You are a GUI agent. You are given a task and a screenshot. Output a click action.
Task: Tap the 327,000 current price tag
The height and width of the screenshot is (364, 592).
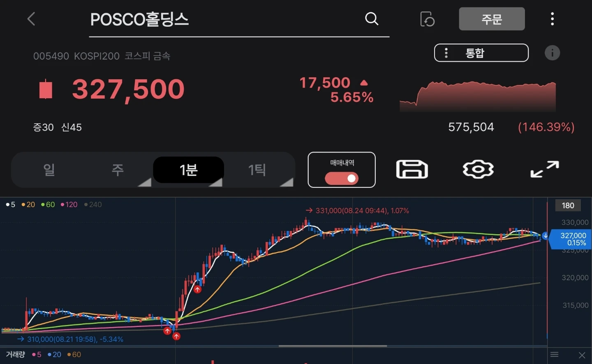tap(571, 239)
